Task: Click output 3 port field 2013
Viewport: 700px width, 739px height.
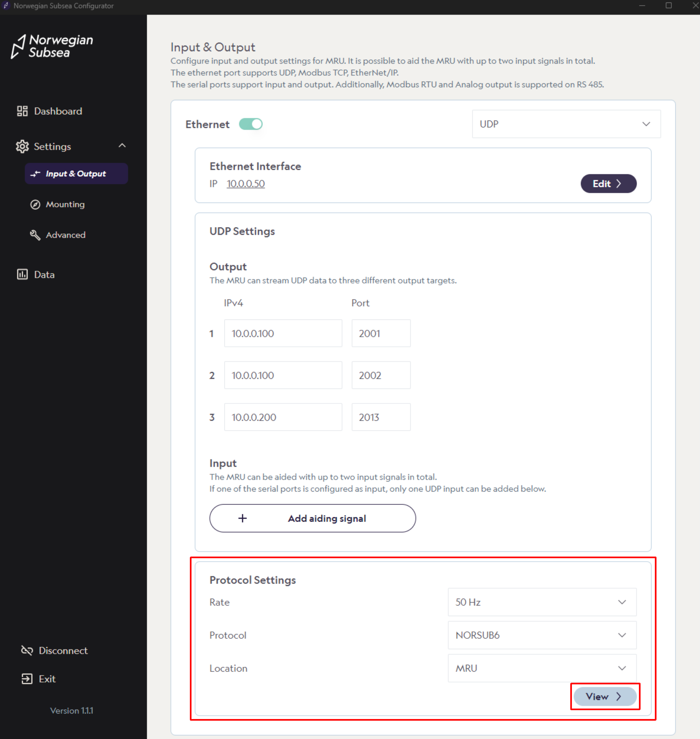Action: [x=381, y=417]
